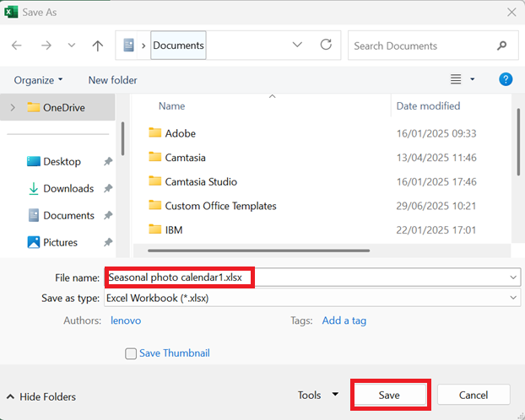The image size is (525, 420).
Task: Click the horizontal scrollbar under file list
Action: tap(258, 250)
